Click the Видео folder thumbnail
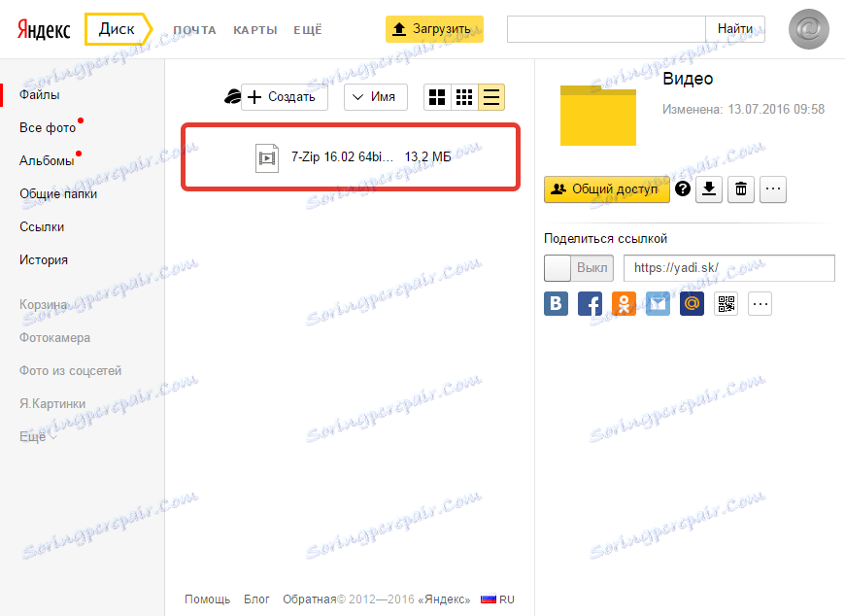Viewport: 845px width, 616px height. click(598, 116)
